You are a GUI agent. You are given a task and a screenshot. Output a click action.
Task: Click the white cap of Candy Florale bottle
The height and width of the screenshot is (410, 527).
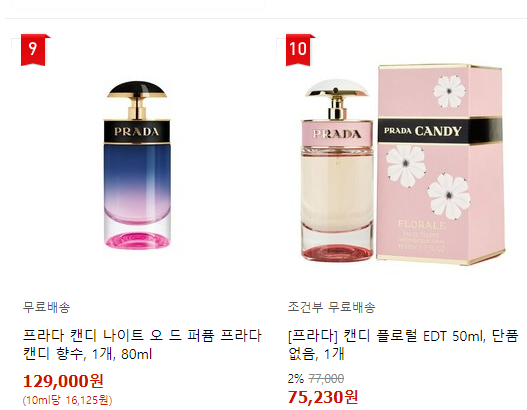point(336,88)
